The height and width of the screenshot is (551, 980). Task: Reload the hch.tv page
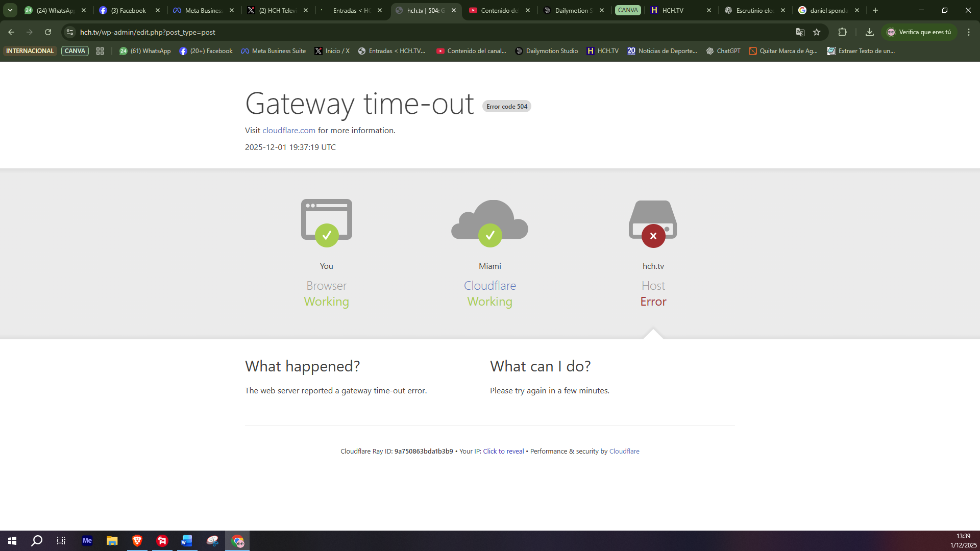pos(48,32)
